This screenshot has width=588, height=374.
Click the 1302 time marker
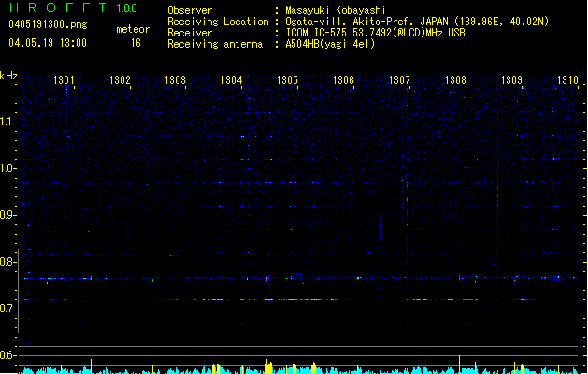pyautogui.click(x=120, y=80)
